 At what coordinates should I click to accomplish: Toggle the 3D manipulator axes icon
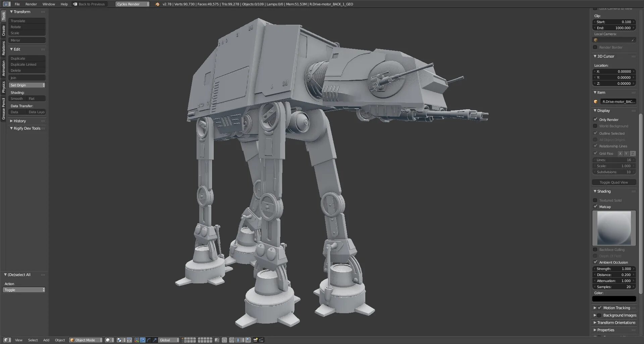click(x=137, y=340)
